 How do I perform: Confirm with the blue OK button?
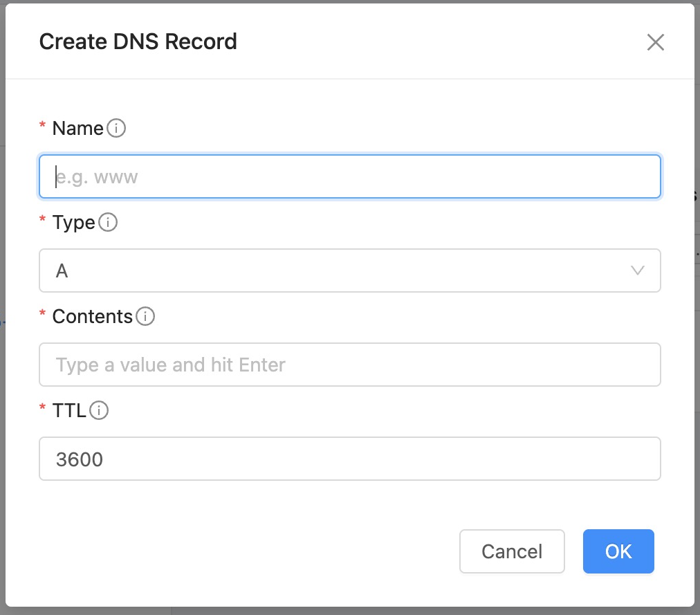tap(618, 551)
